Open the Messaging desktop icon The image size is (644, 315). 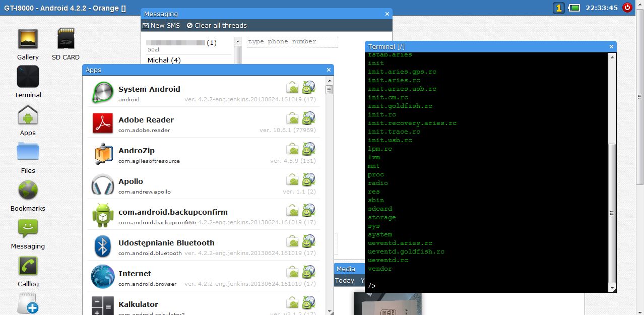tap(28, 228)
